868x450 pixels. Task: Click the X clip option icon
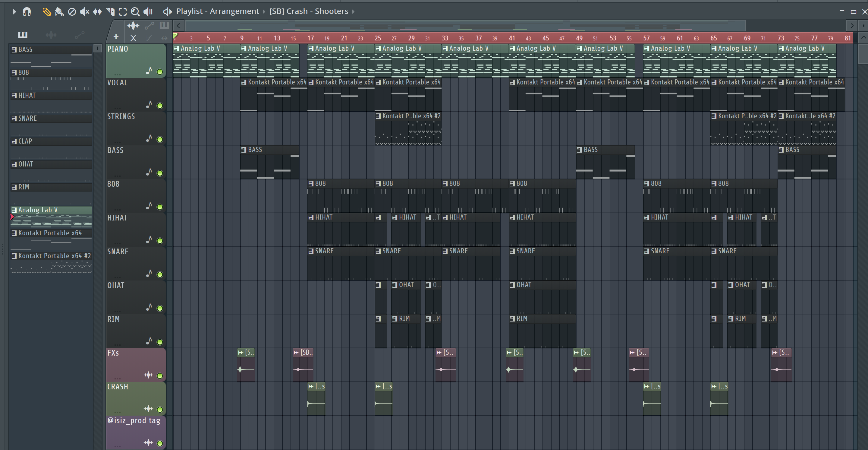point(134,38)
